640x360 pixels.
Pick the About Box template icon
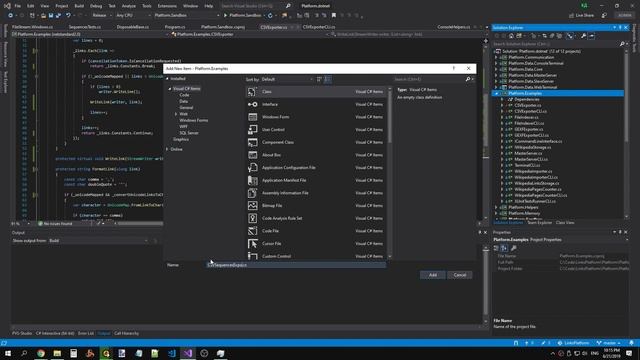pyautogui.click(x=253, y=155)
